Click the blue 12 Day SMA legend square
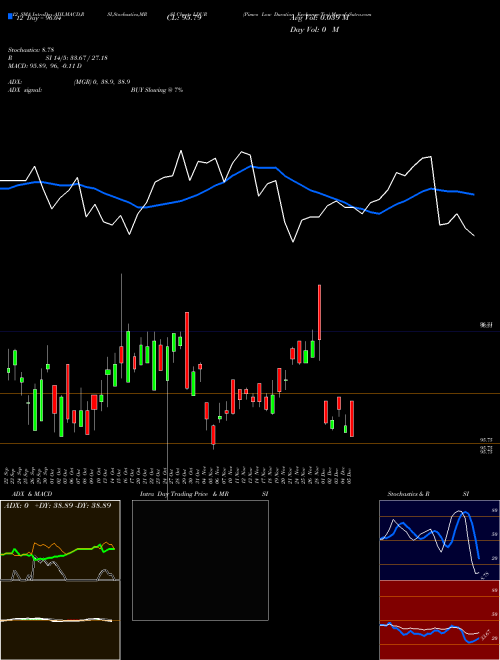 (x=10, y=16)
